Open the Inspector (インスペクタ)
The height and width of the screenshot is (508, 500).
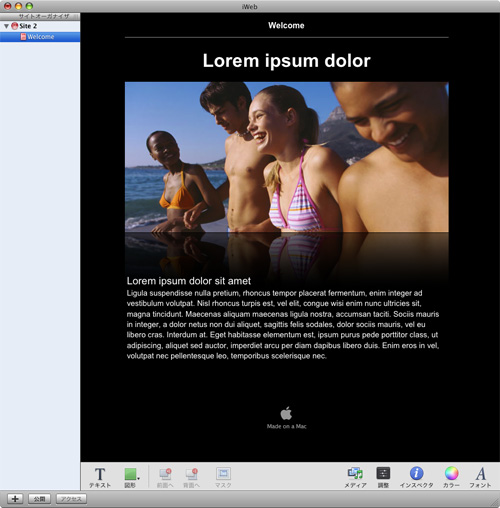(x=416, y=477)
